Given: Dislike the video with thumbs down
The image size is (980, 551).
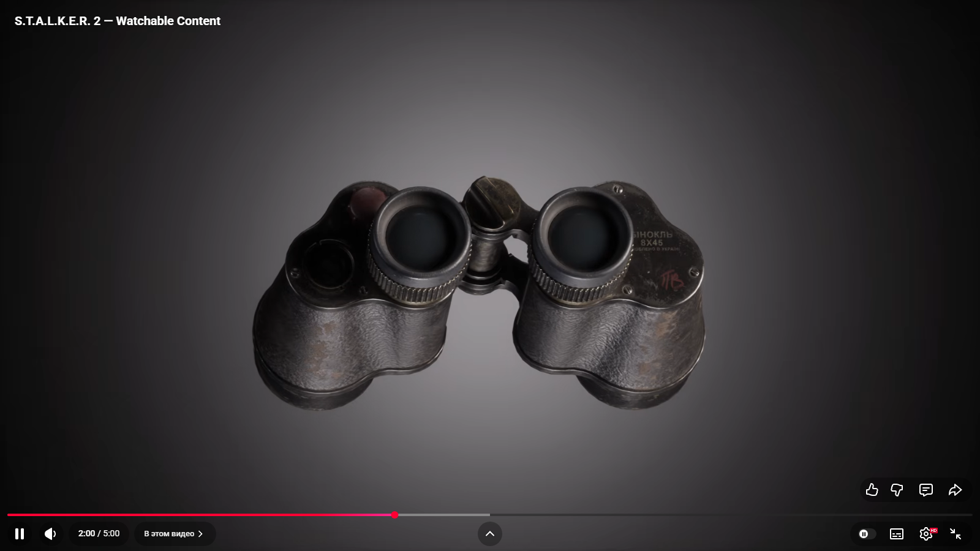Looking at the screenshot, I should click(x=897, y=490).
